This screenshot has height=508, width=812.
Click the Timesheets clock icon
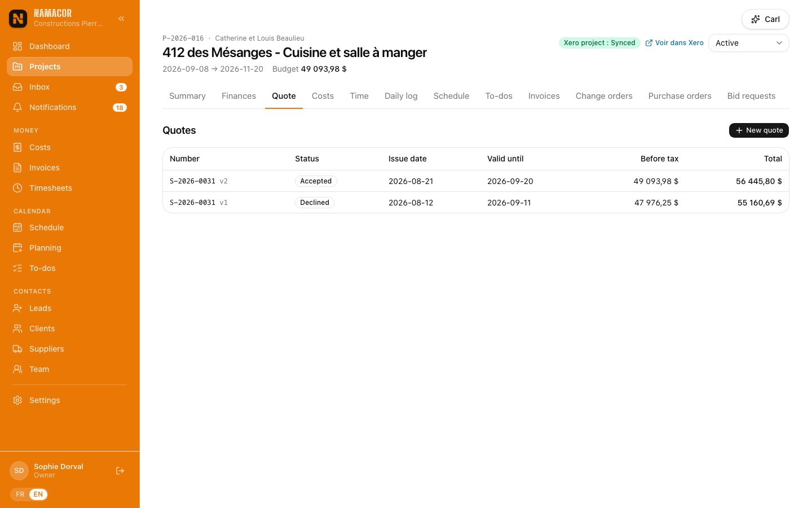[17, 188]
